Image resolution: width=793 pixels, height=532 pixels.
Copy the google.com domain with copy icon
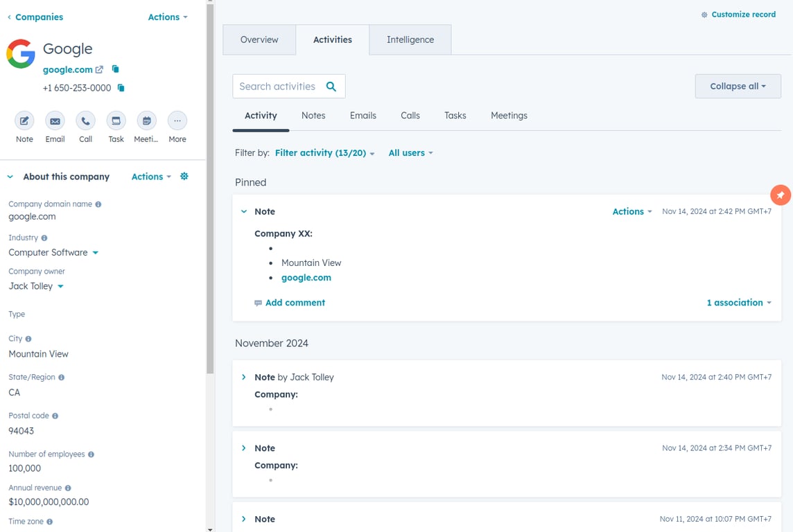click(116, 69)
